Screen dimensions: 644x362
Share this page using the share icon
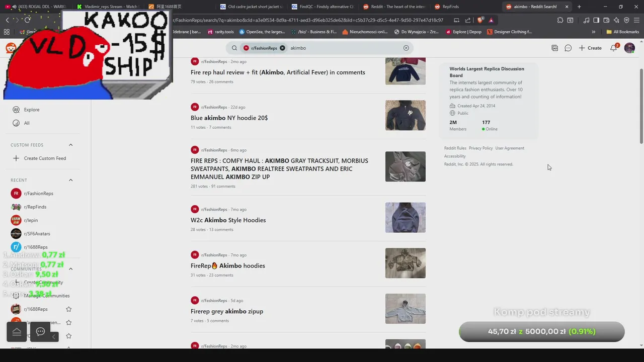click(468, 20)
